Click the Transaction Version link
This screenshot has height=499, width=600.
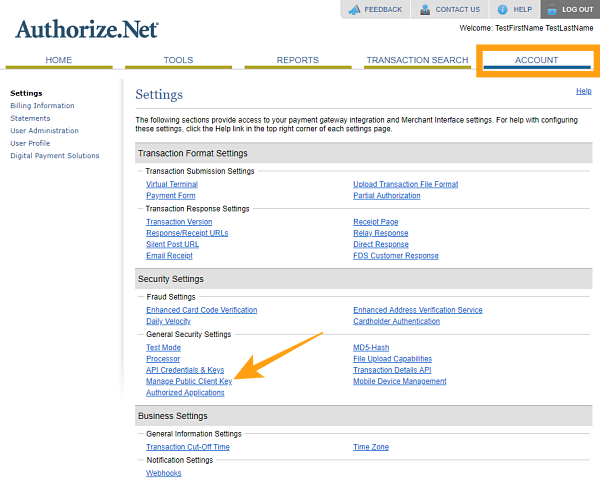click(x=179, y=222)
